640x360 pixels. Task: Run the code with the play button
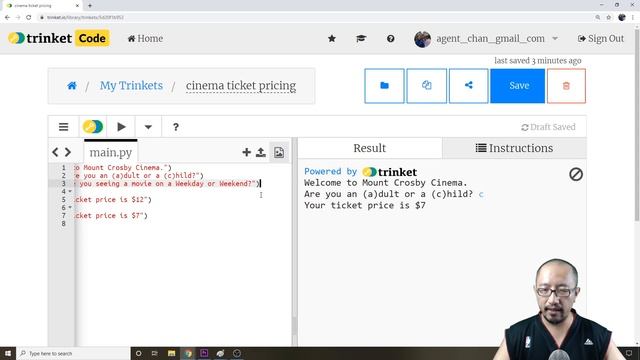coord(121,127)
